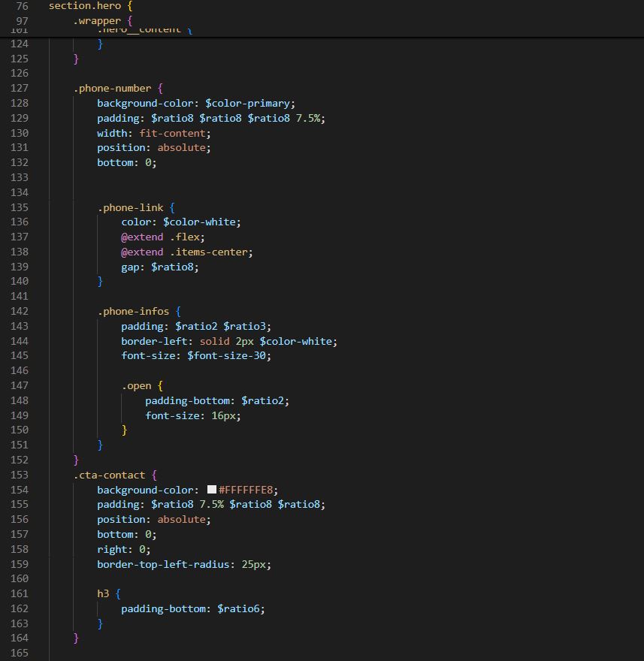Place cursor on .phone-number selector
This screenshot has height=661, width=644.
(112, 88)
